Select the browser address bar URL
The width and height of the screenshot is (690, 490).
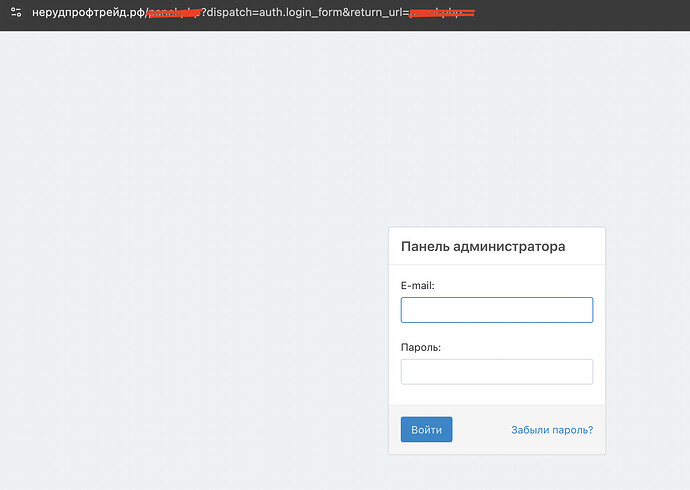253,12
